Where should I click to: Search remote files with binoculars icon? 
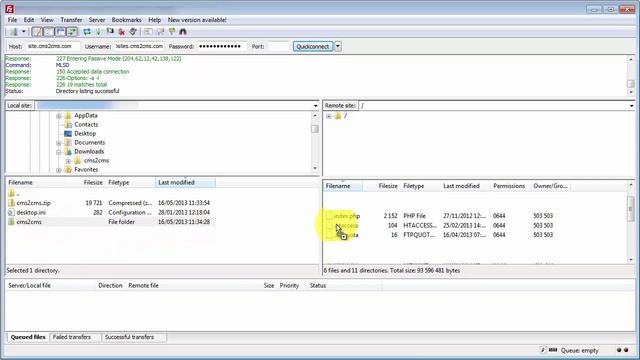tap(183, 31)
